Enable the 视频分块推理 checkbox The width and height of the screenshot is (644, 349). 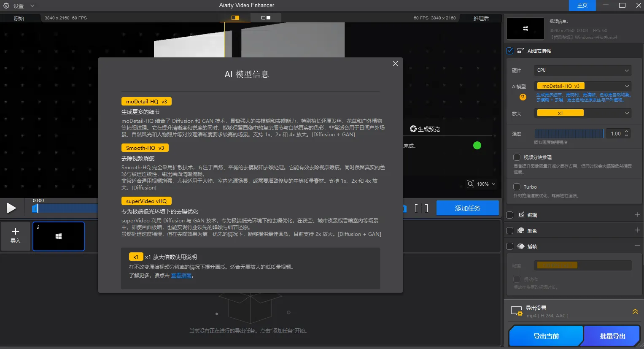click(x=517, y=157)
